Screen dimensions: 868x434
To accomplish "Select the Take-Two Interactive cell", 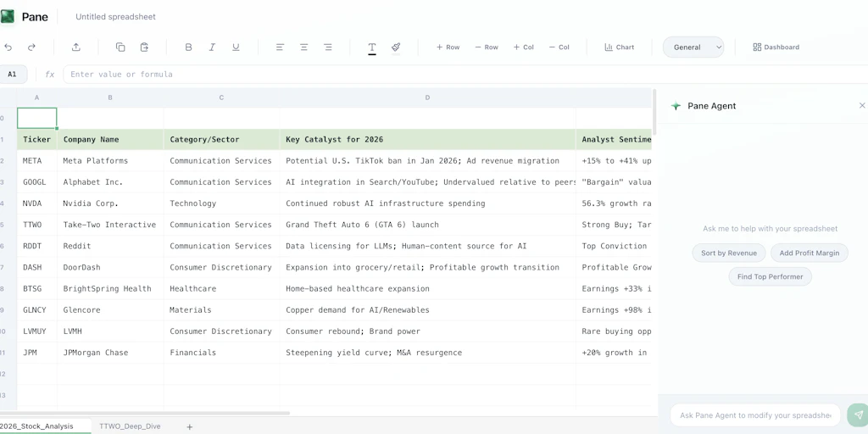I will [110, 225].
